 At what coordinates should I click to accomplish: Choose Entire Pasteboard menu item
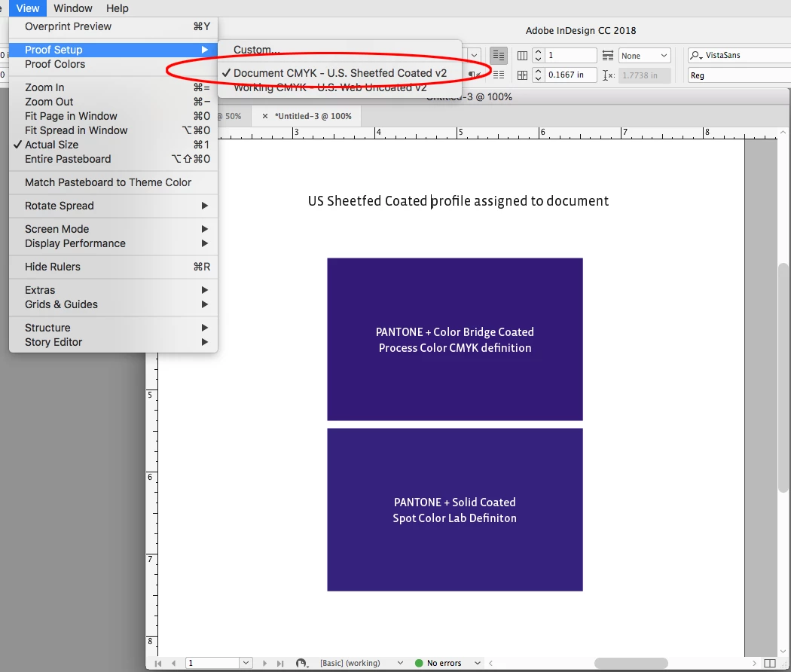(114, 159)
